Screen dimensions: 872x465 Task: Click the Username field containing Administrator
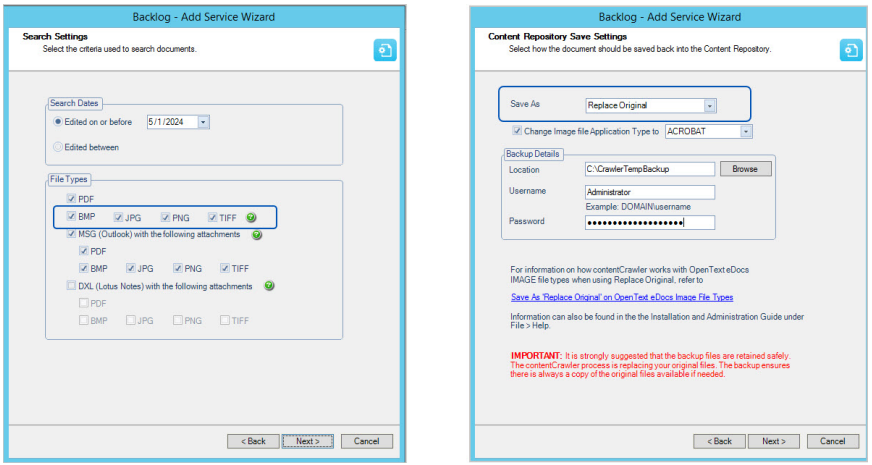coord(650,192)
